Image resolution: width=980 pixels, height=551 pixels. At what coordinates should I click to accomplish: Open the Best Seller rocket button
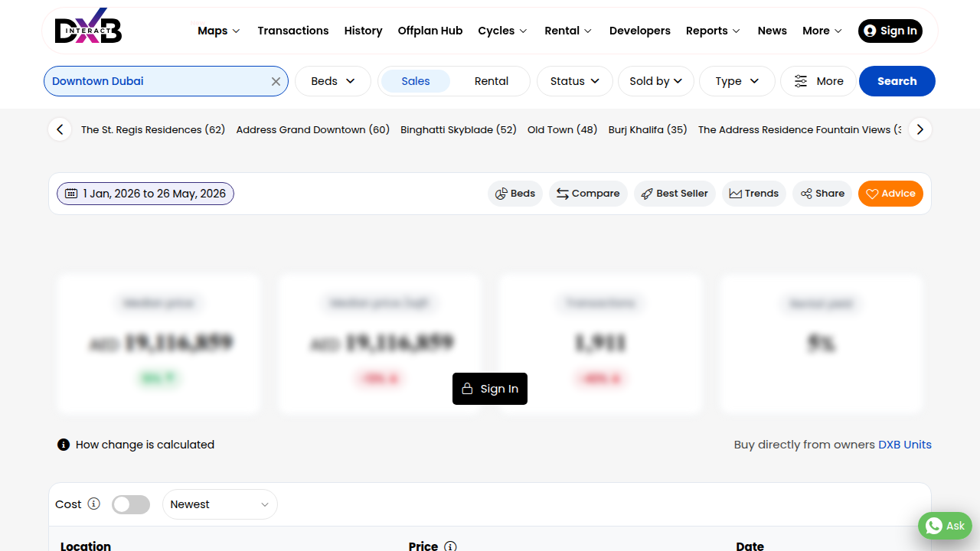click(x=675, y=194)
